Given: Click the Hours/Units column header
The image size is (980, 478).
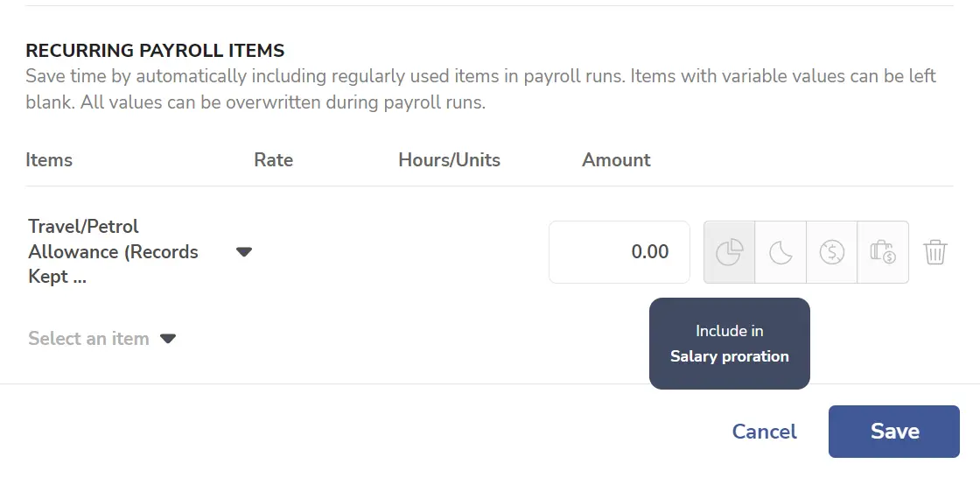Looking at the screenshot, I should click(450, 160).
